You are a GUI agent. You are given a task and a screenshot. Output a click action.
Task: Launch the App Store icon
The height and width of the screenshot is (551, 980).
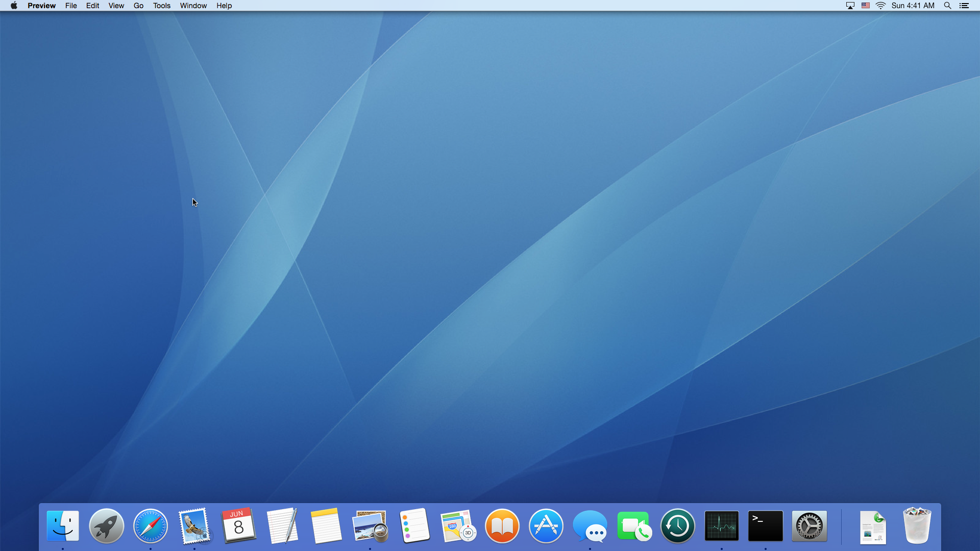pyautogui.click(x=546, y=525)
